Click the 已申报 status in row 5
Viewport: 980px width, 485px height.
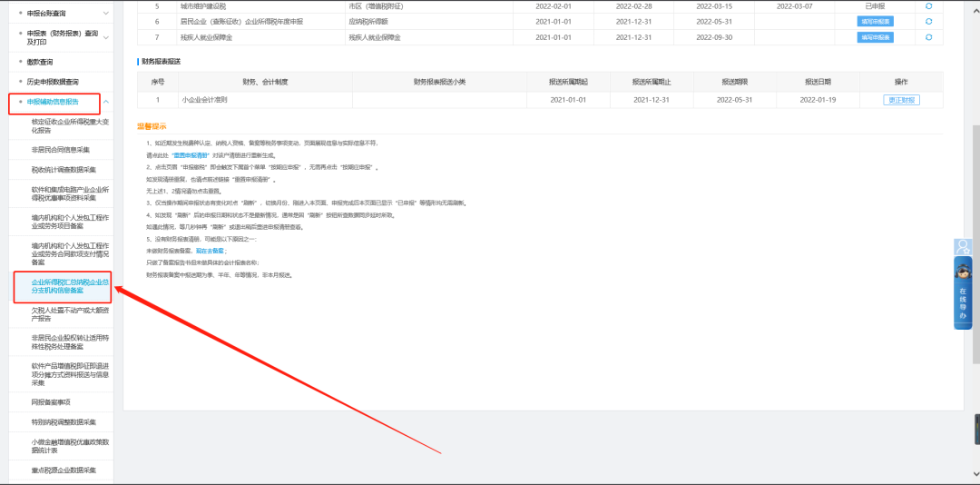(875, 5)
